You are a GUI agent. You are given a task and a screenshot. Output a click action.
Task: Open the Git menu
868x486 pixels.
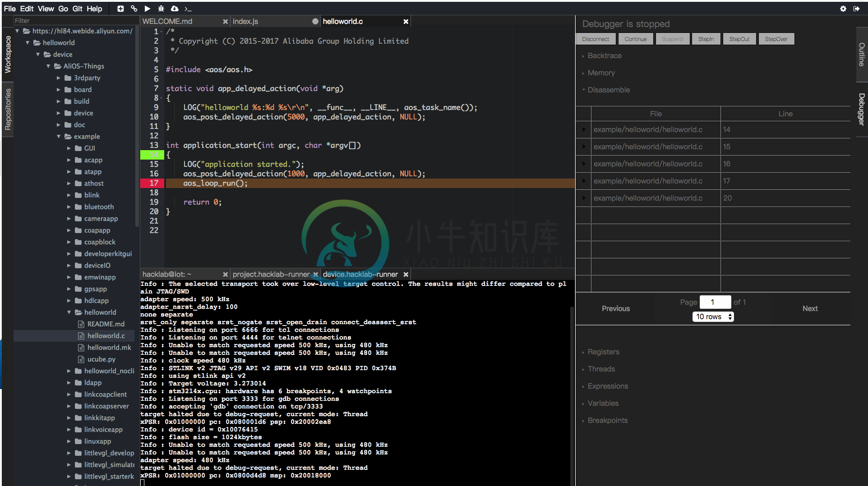pyautogui.click(x=77, y=9)
